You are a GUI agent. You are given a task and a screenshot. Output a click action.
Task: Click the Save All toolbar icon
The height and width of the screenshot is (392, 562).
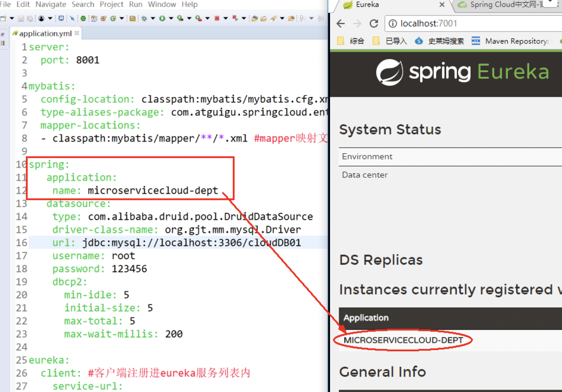[30, 19]
